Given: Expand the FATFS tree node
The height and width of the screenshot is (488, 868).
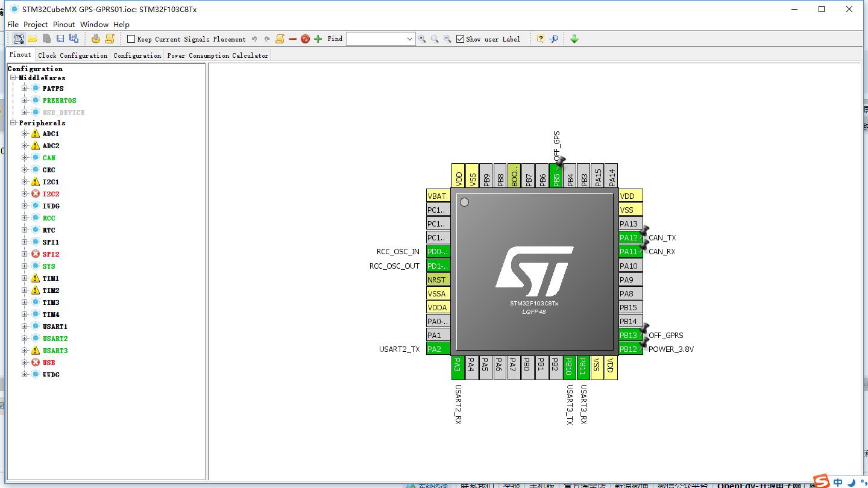Looking at the screenshot, I should [25, 89].
